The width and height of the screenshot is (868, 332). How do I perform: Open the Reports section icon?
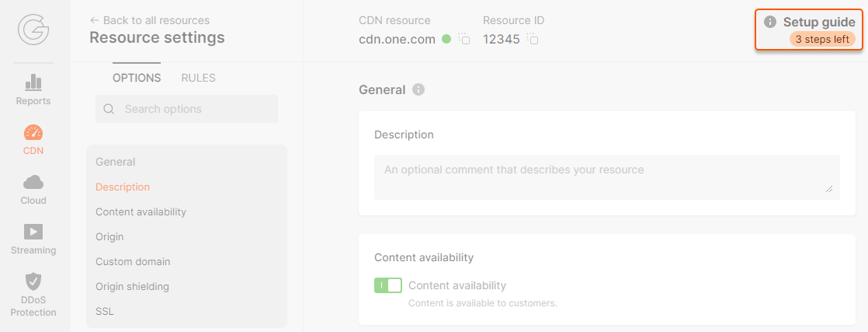pos(33,82)
